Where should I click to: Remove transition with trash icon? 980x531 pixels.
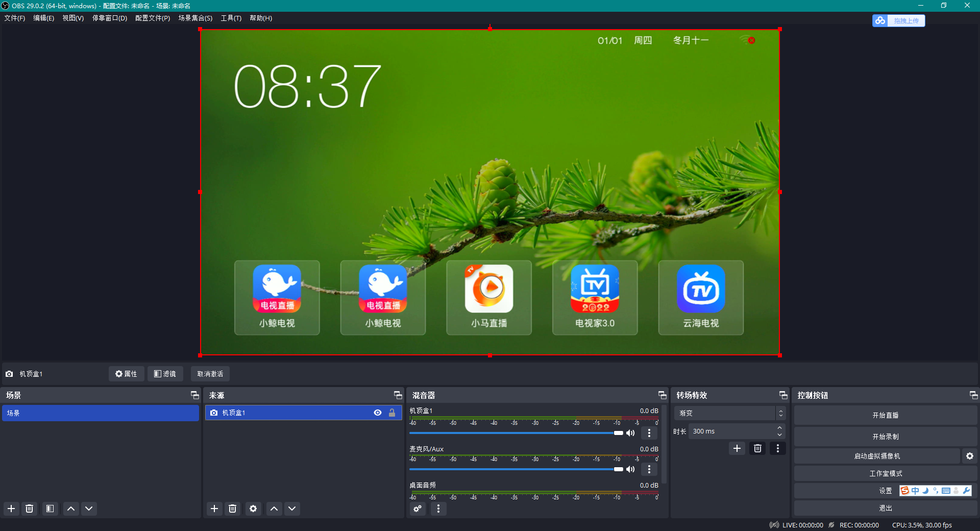pyautogui.click(x=757, y=448)
